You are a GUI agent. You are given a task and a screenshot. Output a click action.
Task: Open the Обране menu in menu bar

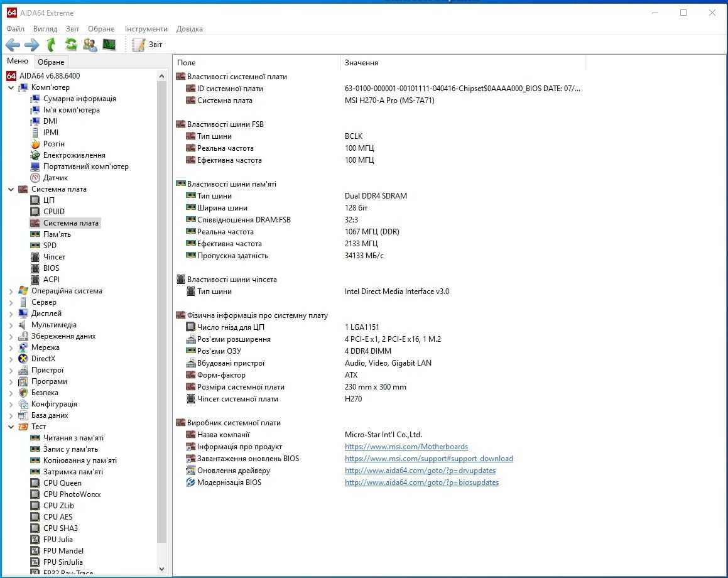101,29
